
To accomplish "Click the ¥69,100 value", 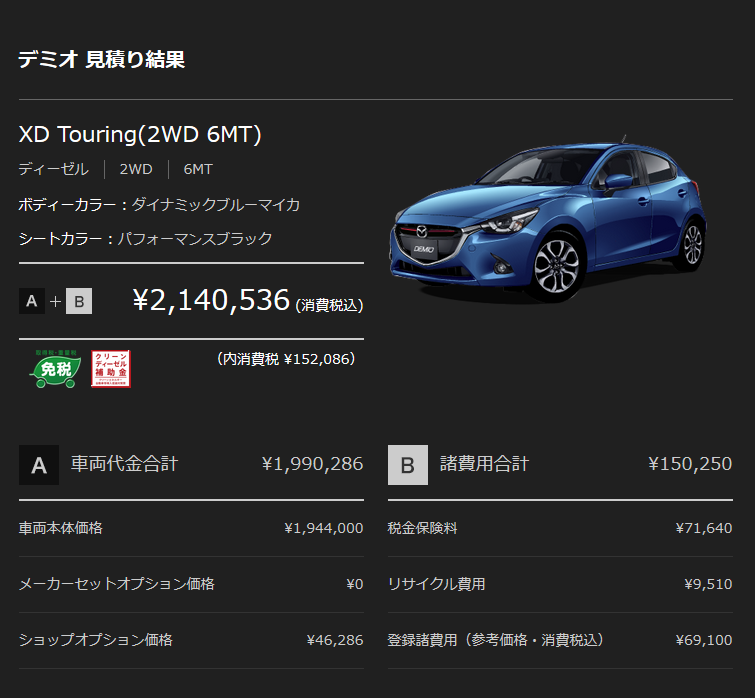I will pos(703,640).
